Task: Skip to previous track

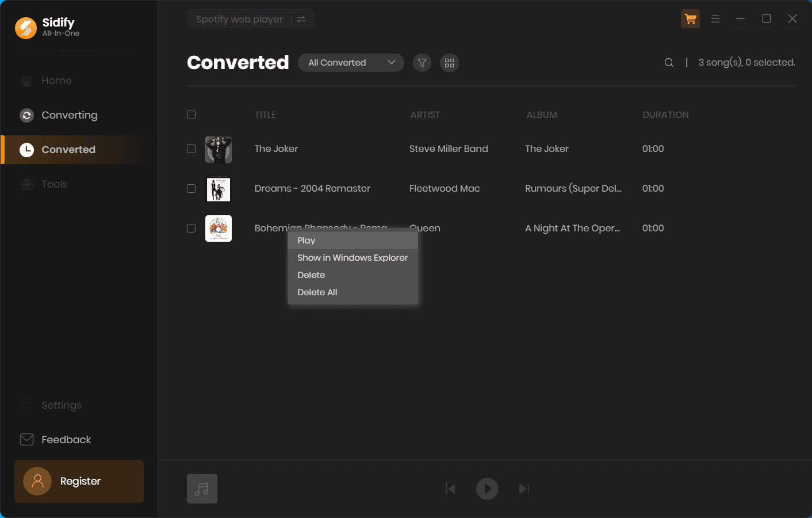Action: tap(450, 489)
